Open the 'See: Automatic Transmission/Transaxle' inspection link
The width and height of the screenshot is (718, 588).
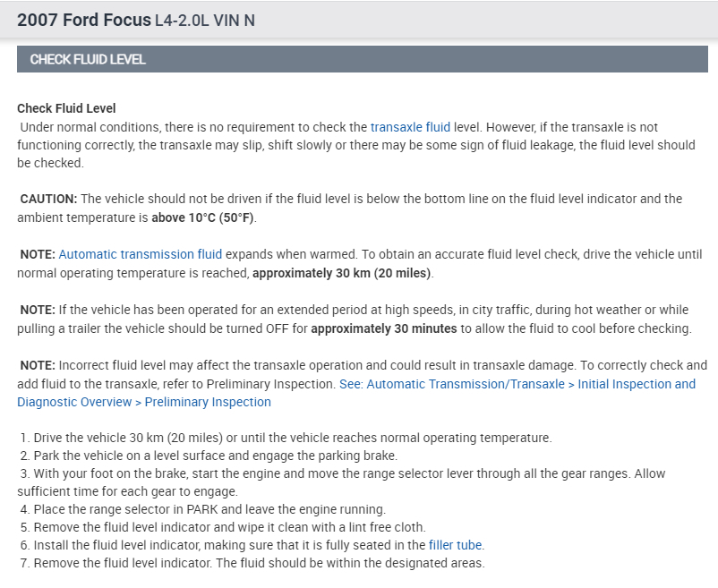517,384
